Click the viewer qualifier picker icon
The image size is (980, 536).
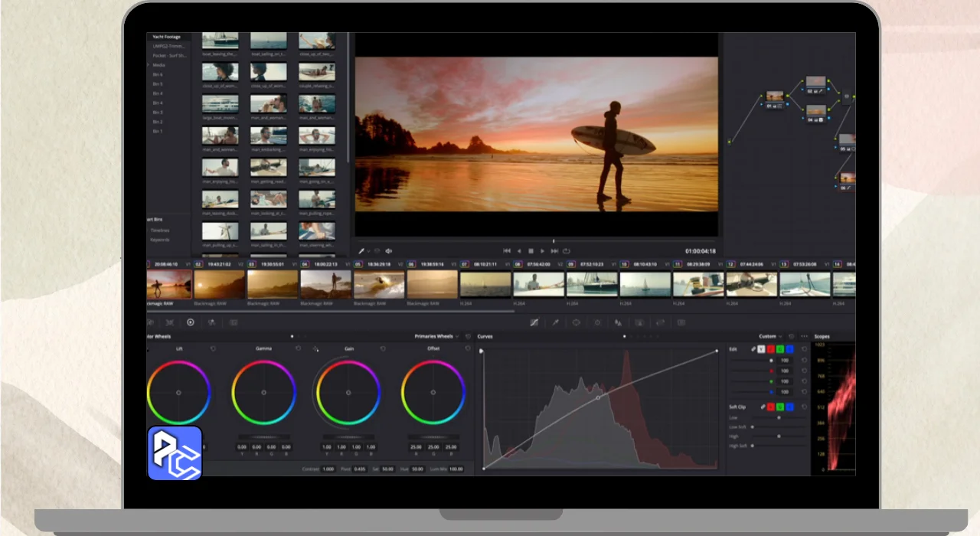pos(361,250)
